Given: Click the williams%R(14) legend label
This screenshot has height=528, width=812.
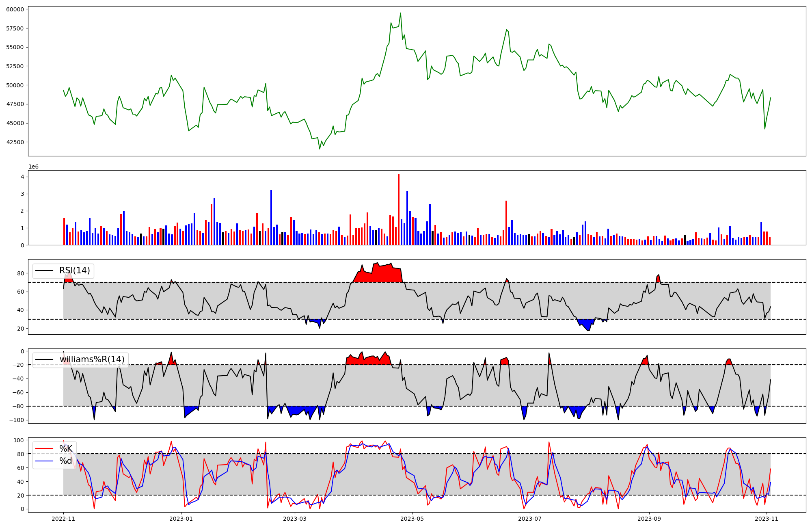Looking at the screenshot, I should (x=92, y=359).
